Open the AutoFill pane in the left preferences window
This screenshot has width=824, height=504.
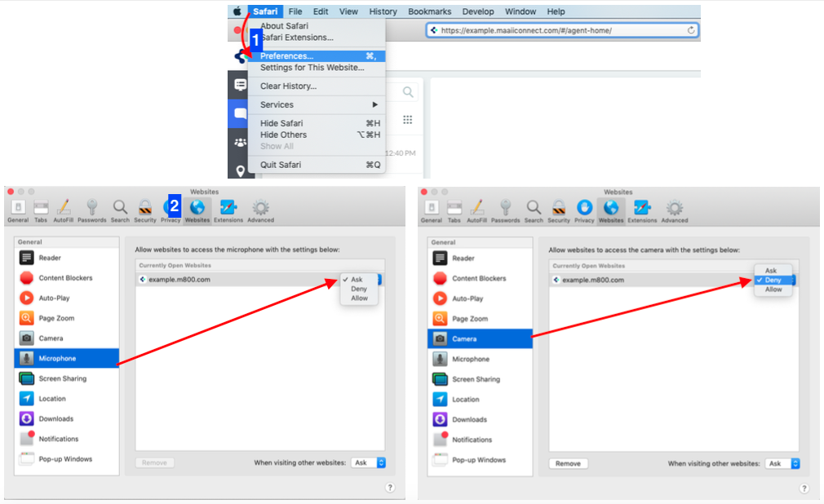63,210
